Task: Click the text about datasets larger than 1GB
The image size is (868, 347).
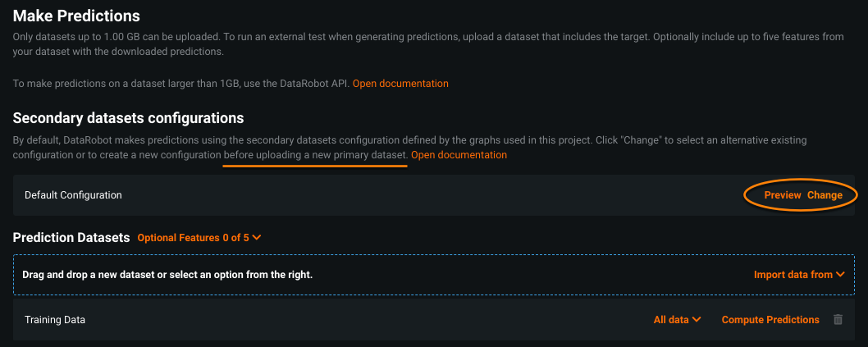Action: point(180,84)
